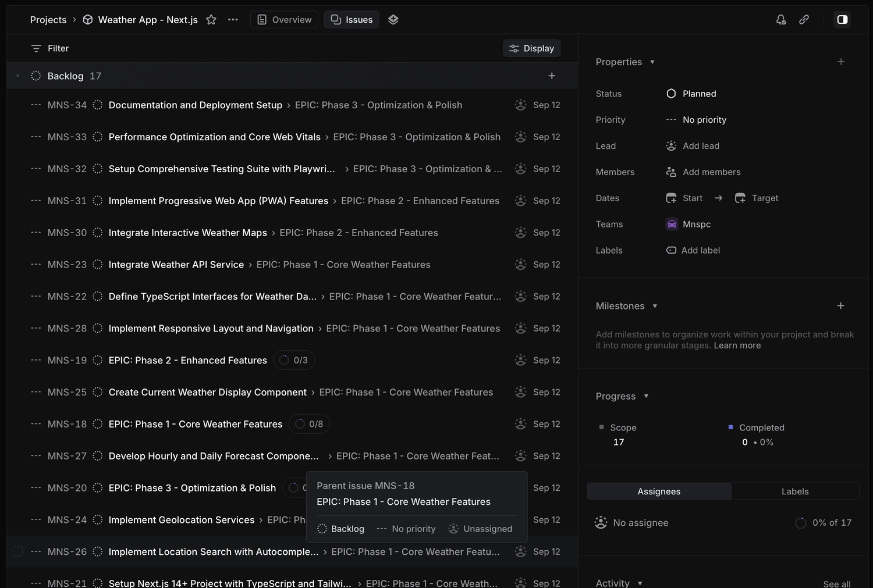Viewport: 873px width, 588px height.
Task: Switch to the Labels tab in the sidebar
Action: tap(795, 491)
